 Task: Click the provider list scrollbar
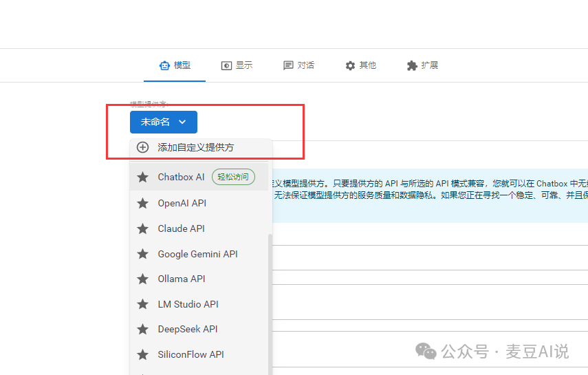pos(270,304)
